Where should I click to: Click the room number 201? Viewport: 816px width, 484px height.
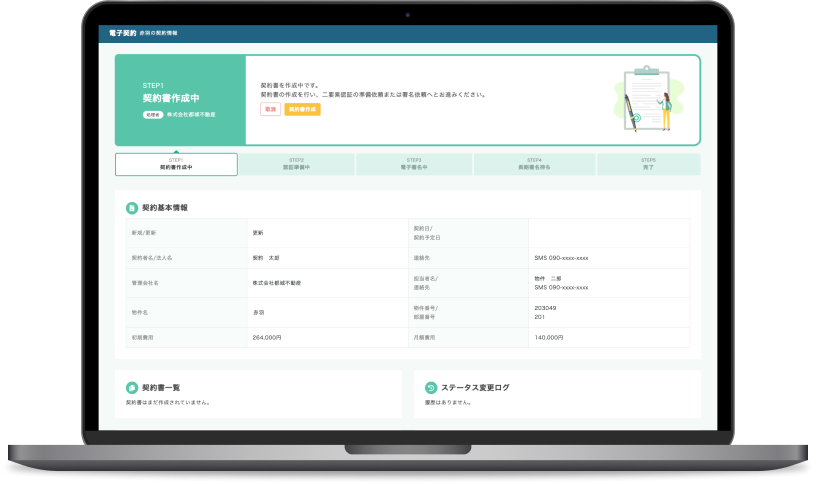click(539, 317)
